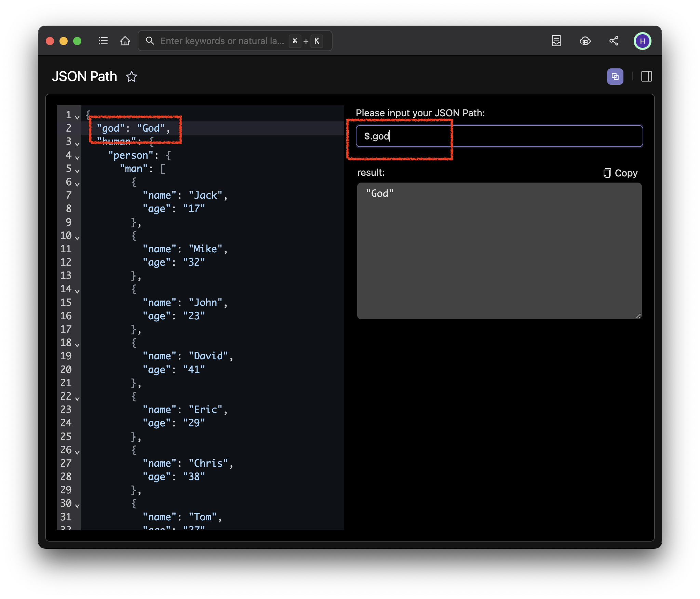
Task: Click the "age": "41" value
Action: pyautogui.click(x=194, y=370)
